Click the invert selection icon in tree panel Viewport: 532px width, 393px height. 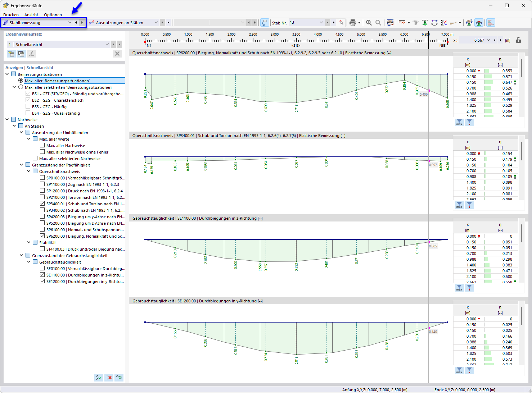[118, 378]
